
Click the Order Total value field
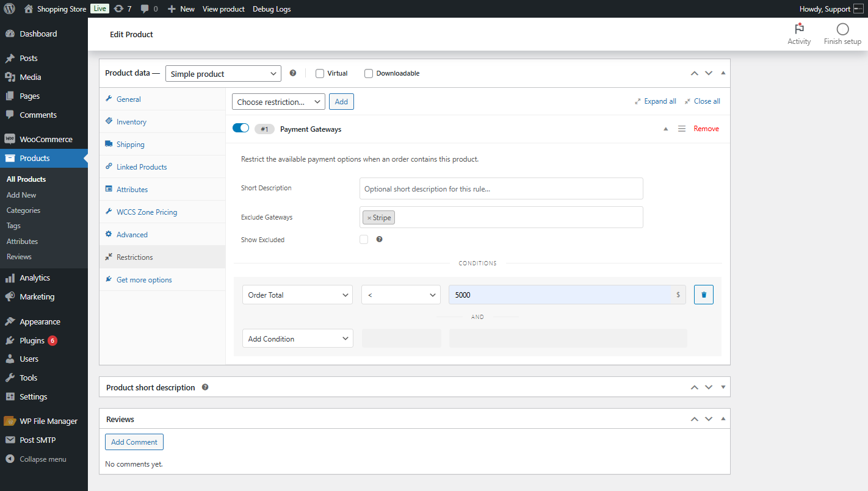[x=560, y=295]
